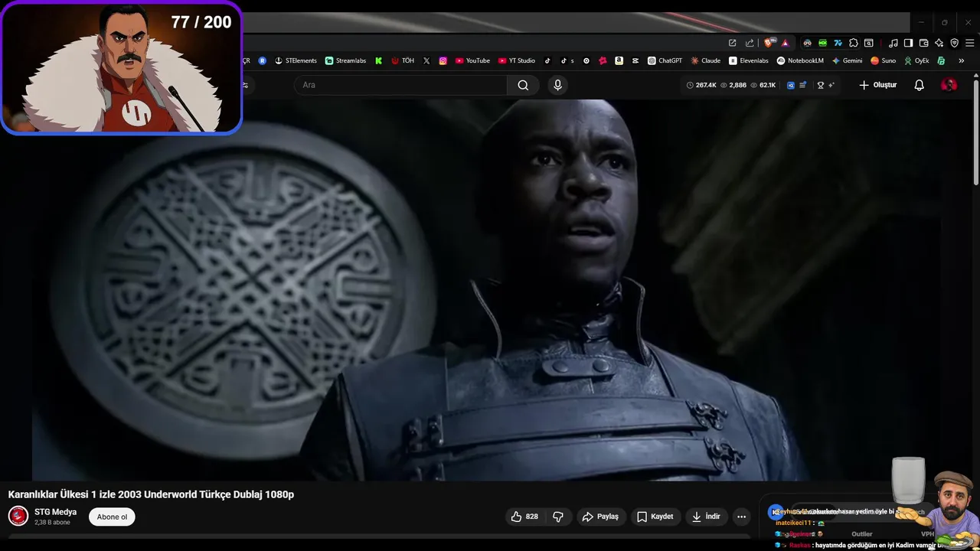Open the Suno bookmark

point(883,60)
